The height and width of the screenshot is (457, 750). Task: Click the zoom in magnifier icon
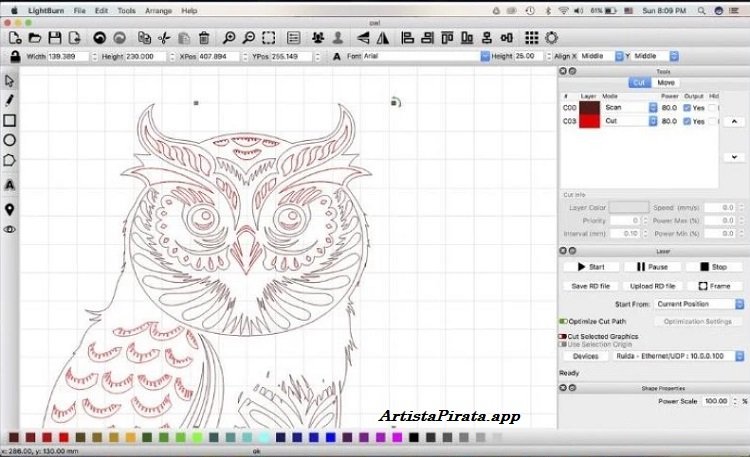tap(229, 38)
